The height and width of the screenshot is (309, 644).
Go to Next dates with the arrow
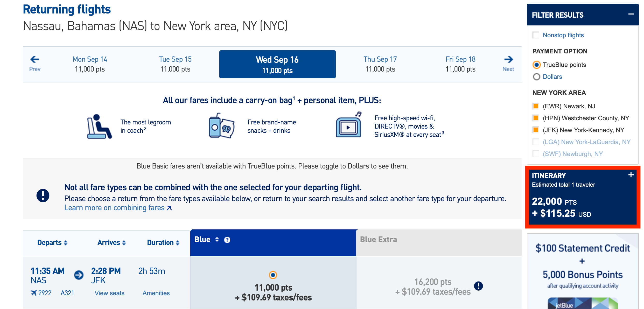tap(508, 59)
